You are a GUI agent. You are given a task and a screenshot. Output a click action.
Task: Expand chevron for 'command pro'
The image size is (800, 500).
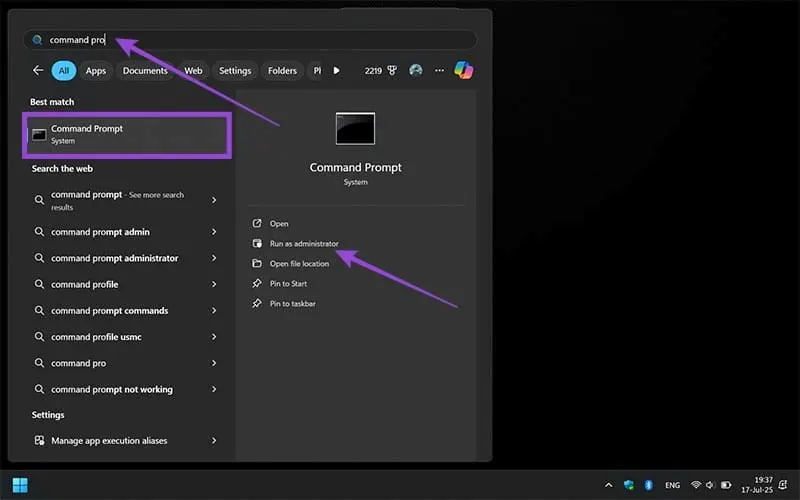(214, 363)
